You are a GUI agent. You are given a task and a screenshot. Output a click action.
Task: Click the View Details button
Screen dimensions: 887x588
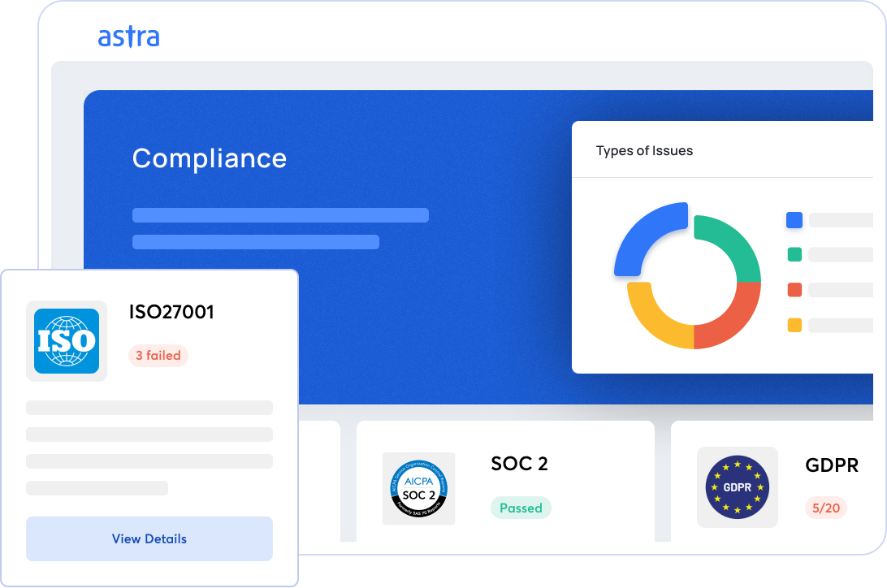[x=149, y=538]
